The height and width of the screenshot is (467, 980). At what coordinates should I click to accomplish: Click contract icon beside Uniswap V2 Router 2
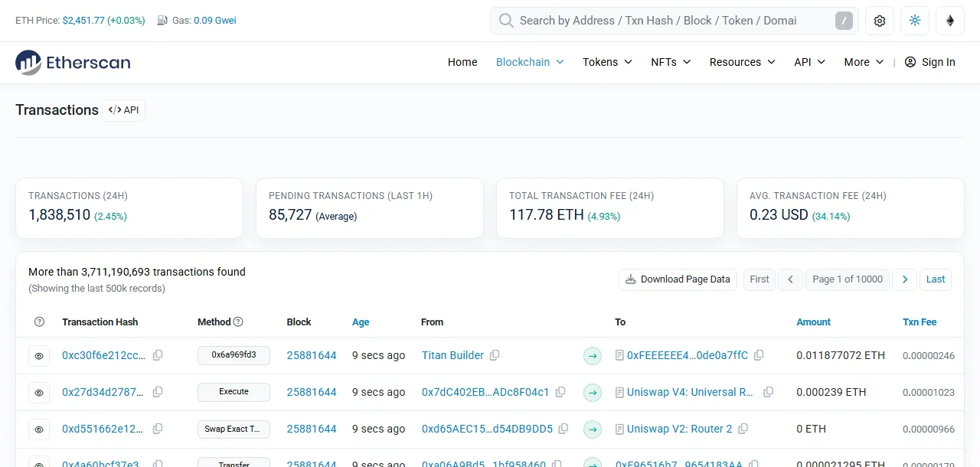[619, 429]
